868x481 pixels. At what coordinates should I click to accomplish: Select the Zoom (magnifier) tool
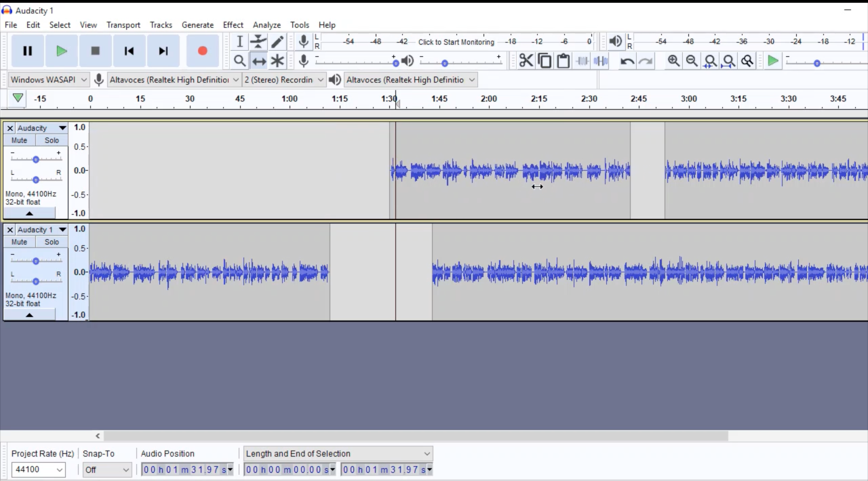[x=239, y=61]
